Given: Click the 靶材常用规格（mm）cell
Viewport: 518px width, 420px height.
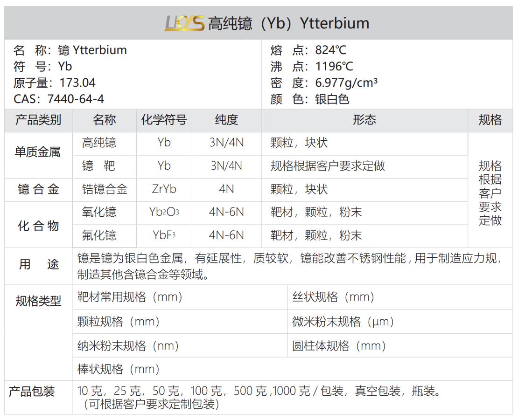Looking at the screenshot, I should coord(130,297).
